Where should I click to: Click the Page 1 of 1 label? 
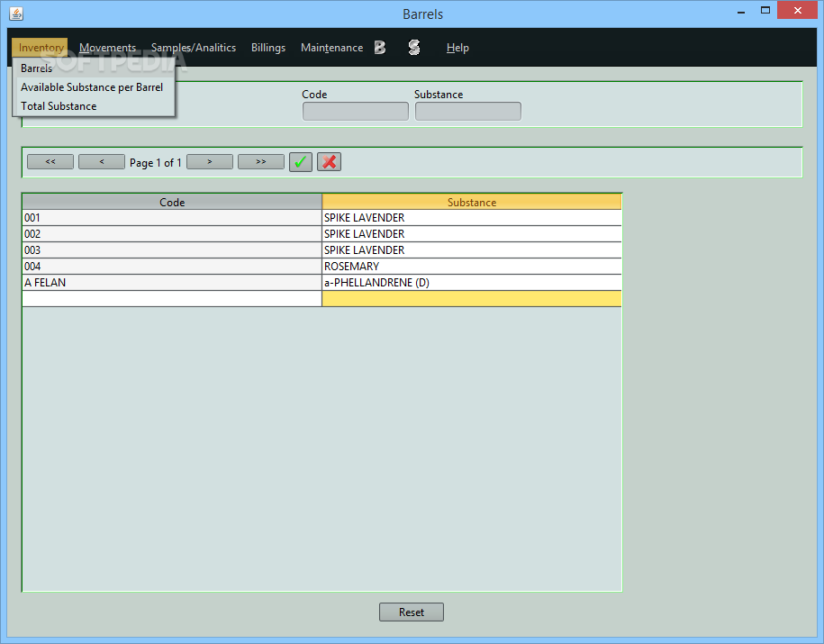[x=156, y=163]
